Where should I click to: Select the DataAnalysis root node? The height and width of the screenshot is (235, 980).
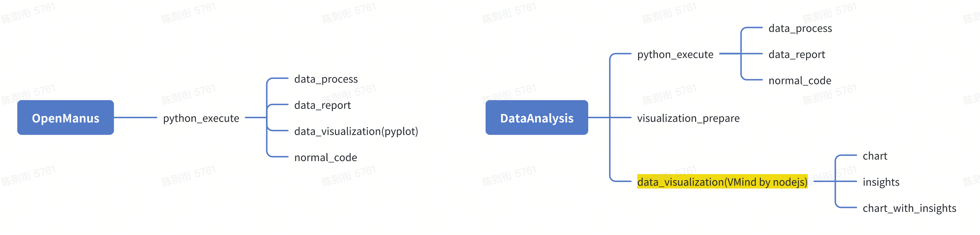537,118
